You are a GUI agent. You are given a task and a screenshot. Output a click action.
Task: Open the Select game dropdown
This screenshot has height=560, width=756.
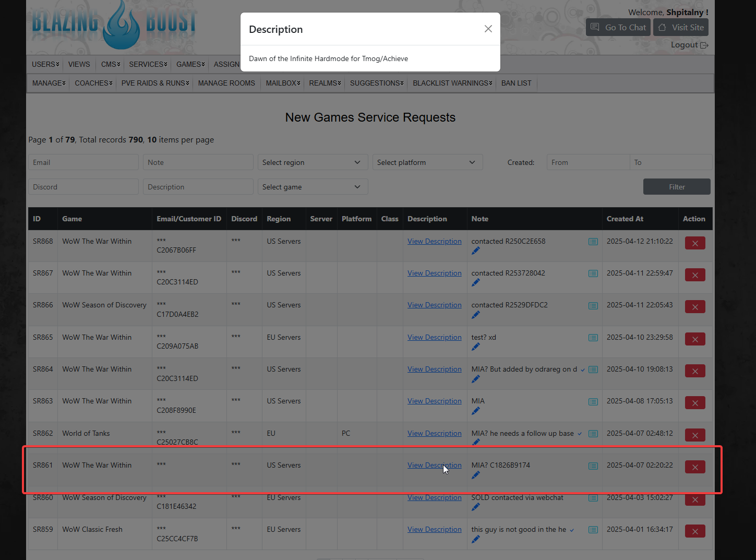(x=313, y=187)
